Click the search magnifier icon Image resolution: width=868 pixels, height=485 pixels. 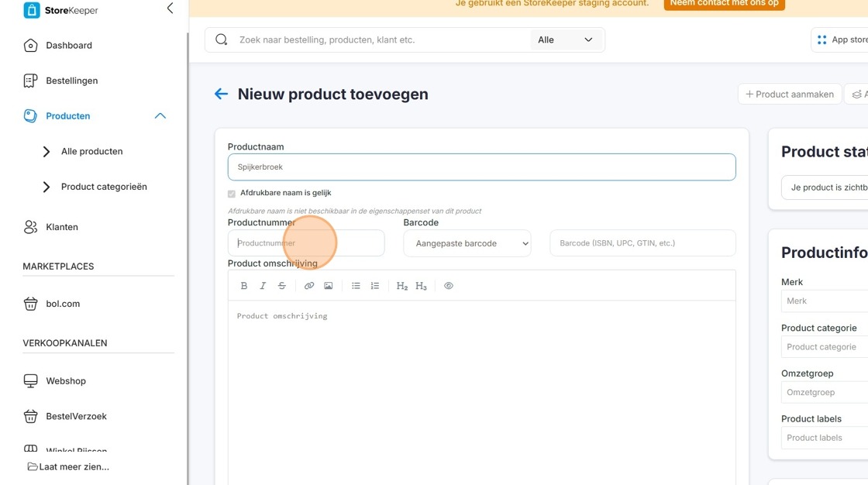click(x=222, y=40)
